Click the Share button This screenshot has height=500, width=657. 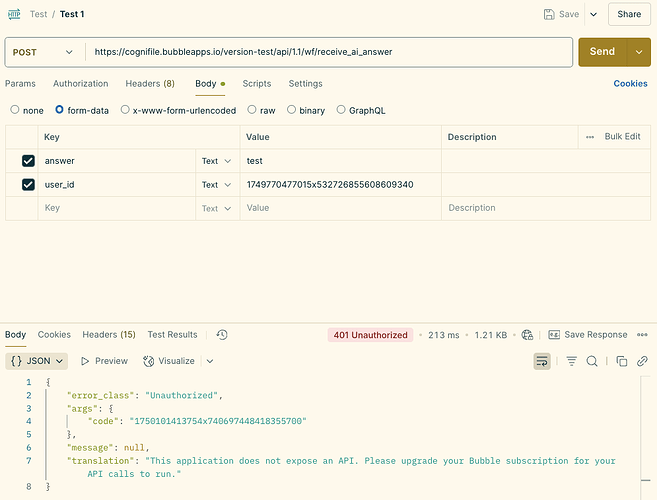(629, 14)
